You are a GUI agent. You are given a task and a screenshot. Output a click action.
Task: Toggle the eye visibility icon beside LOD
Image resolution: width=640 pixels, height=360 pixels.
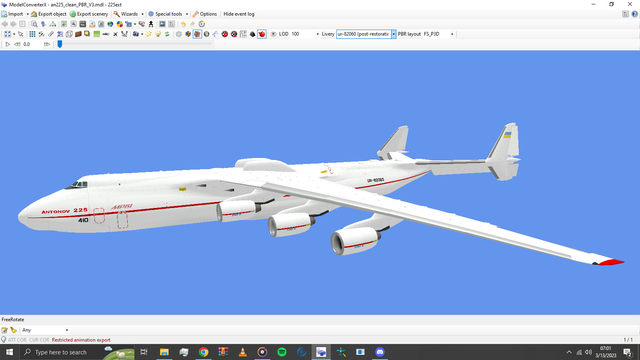tap(273, 34)
